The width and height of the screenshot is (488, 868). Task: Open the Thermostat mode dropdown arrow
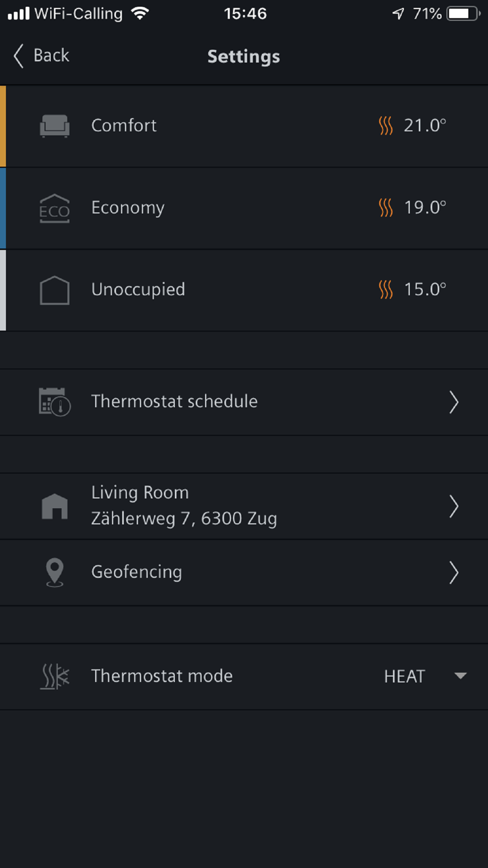click(460, 676)
